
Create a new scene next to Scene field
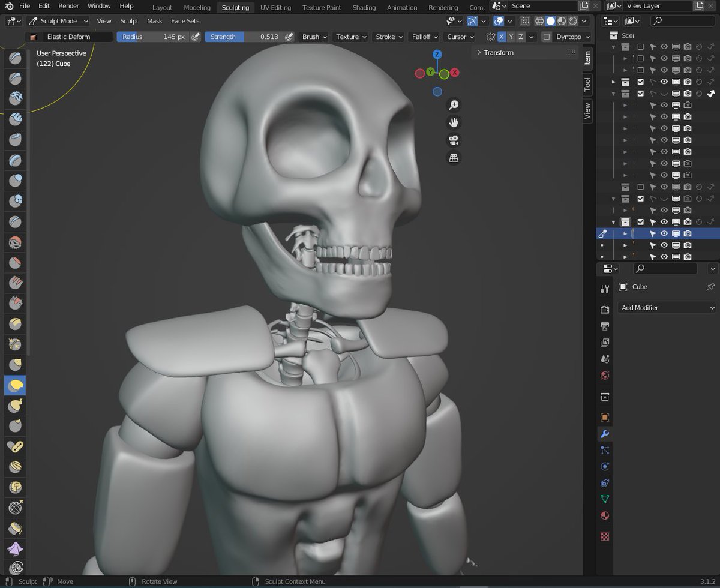coord(584,6)
